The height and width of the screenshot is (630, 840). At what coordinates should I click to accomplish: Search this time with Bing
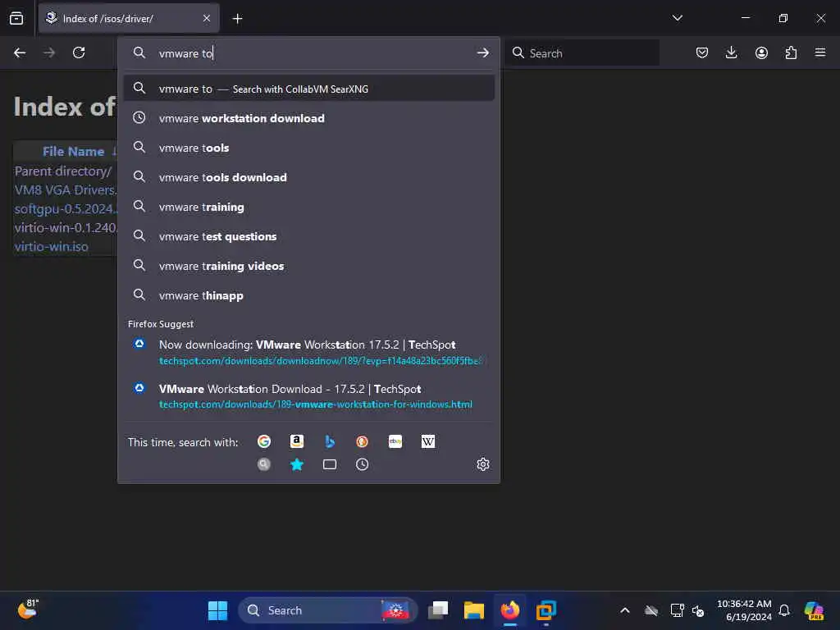coord(330,441)
